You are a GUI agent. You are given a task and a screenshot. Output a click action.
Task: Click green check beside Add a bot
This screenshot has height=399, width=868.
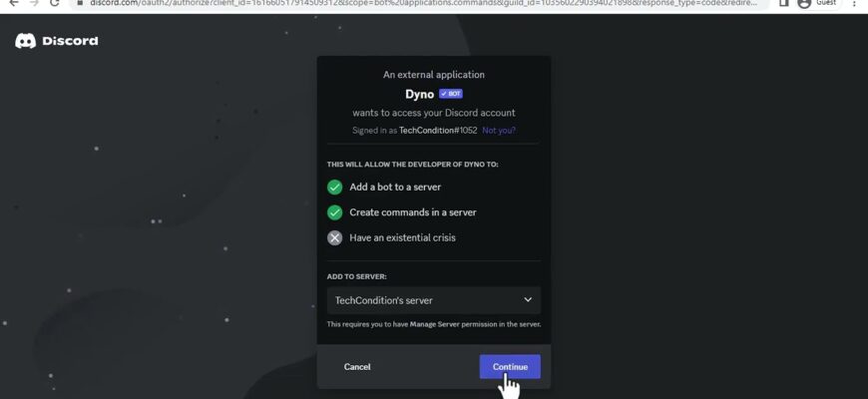point(334,188)
